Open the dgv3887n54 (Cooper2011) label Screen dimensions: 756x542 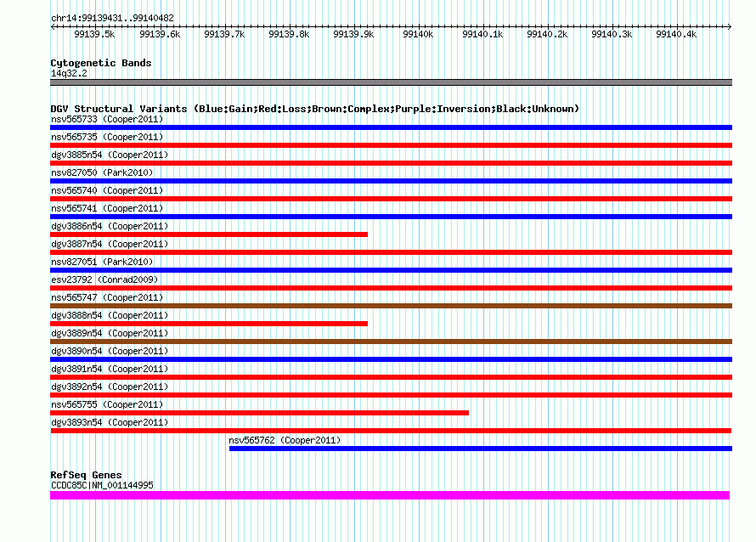coord(110,244)
